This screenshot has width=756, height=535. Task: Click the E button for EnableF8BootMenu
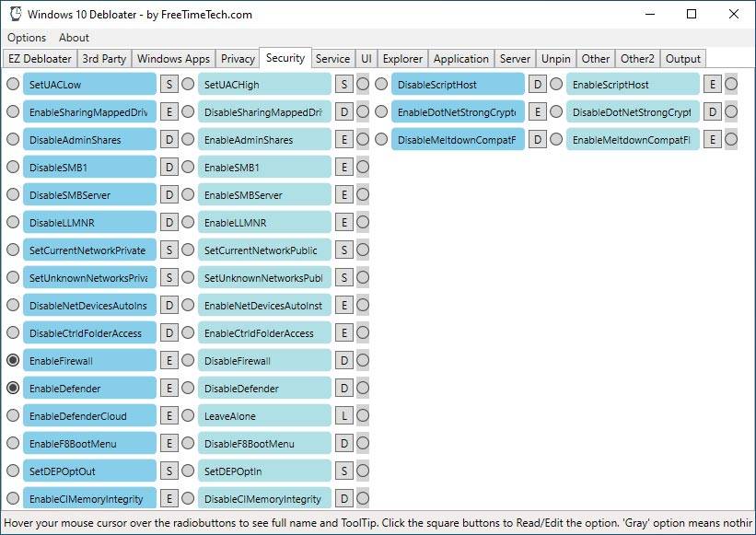coord(169,444)
